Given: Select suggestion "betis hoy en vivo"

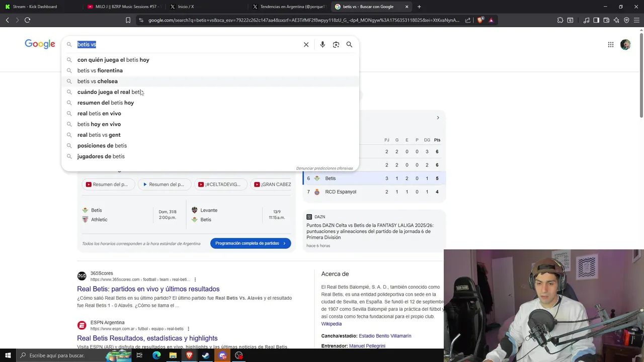Looking at the screenshot, I should coord(210,124).
